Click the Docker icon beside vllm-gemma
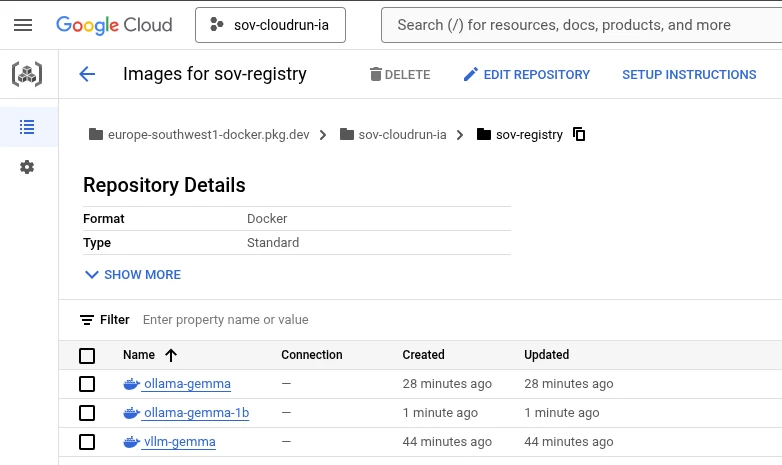The width and height of the screenshot is (782, 465). click(131, 442)
